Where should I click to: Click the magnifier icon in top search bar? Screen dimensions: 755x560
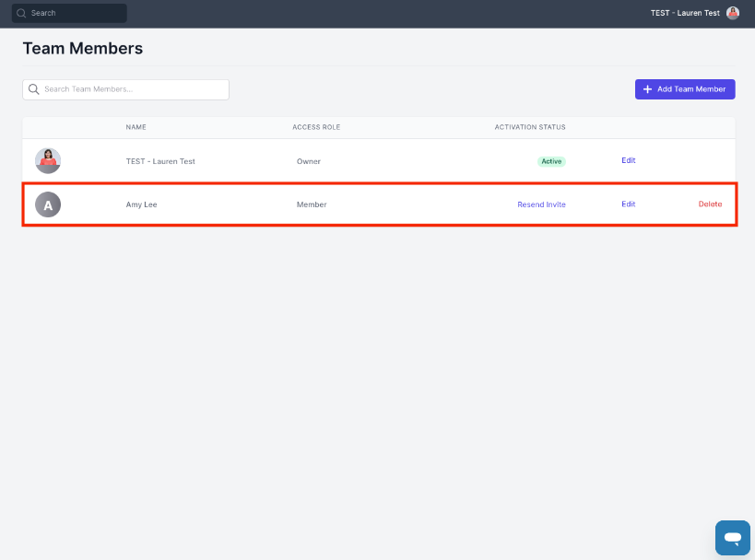click(x=21, y=13)
